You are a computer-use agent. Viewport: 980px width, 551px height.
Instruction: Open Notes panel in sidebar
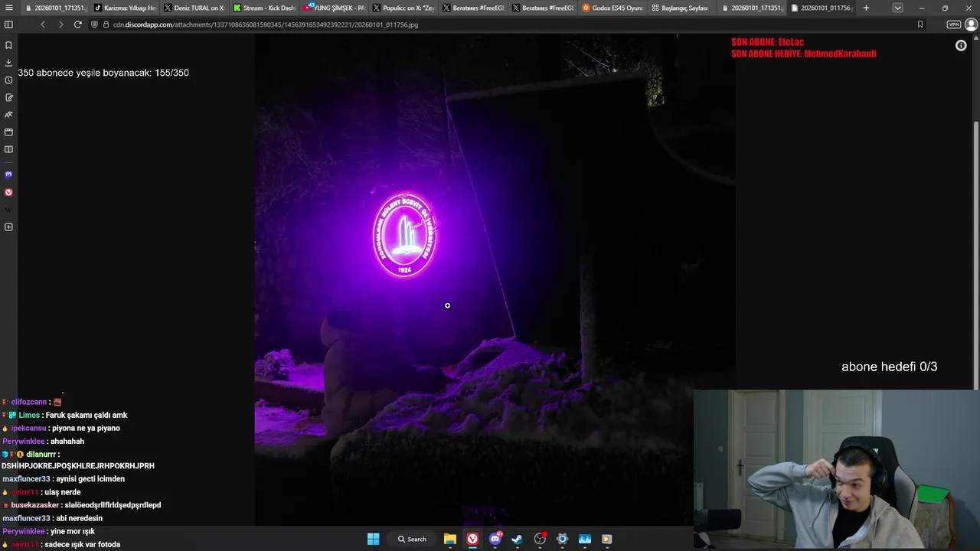8,97
